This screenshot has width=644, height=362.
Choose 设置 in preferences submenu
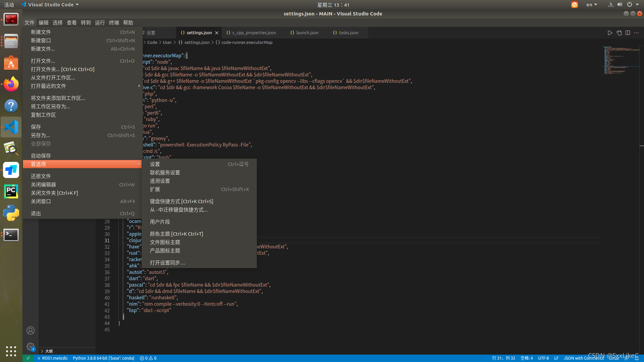[199, 164]
